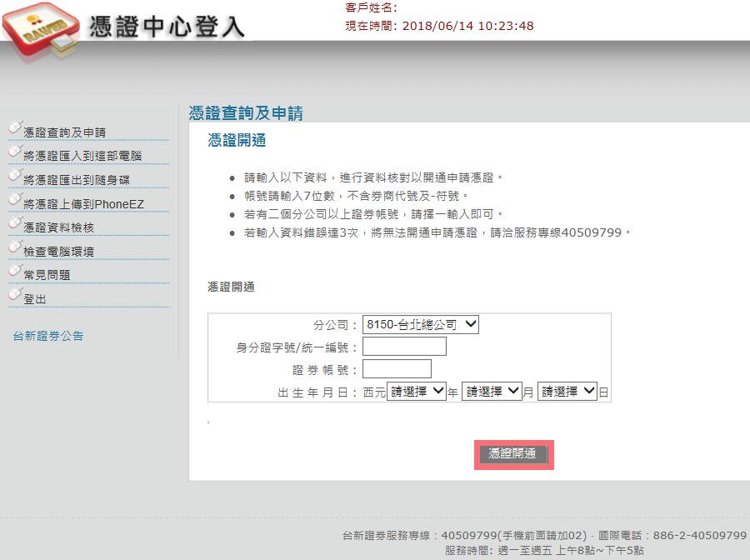The height and width of the screenshot is (560, 750).
Task: Open 將憑證匯出到隨身碟 menu item
Action: tap(77, 180)
